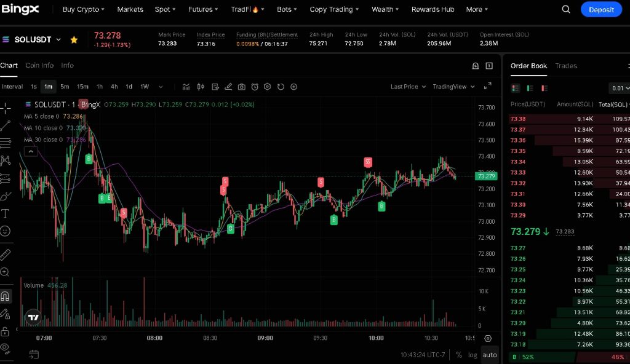The image size is (630, 364).
Task: Toggle the log scale button
Action: click(x=472, y=355)
